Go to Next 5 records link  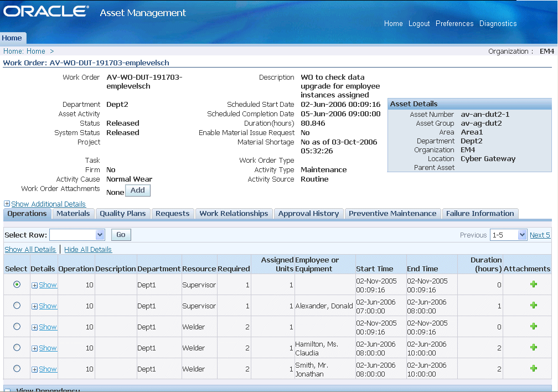pos(540,235)
